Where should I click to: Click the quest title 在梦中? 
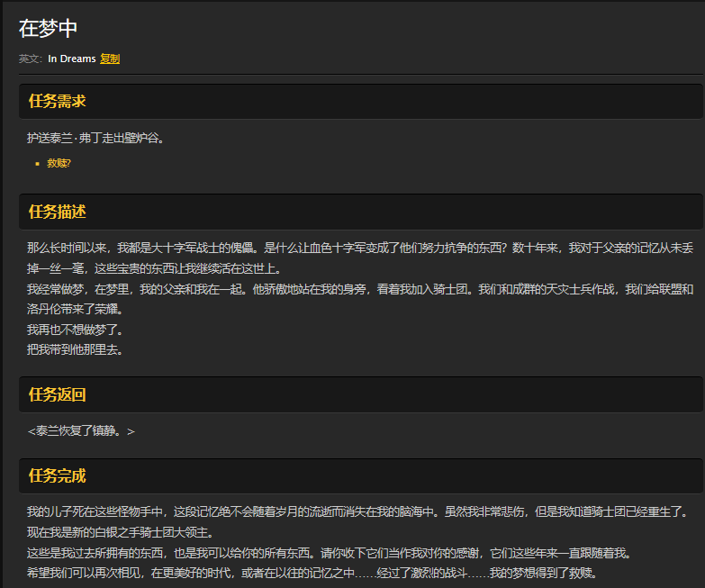point(49,29)
